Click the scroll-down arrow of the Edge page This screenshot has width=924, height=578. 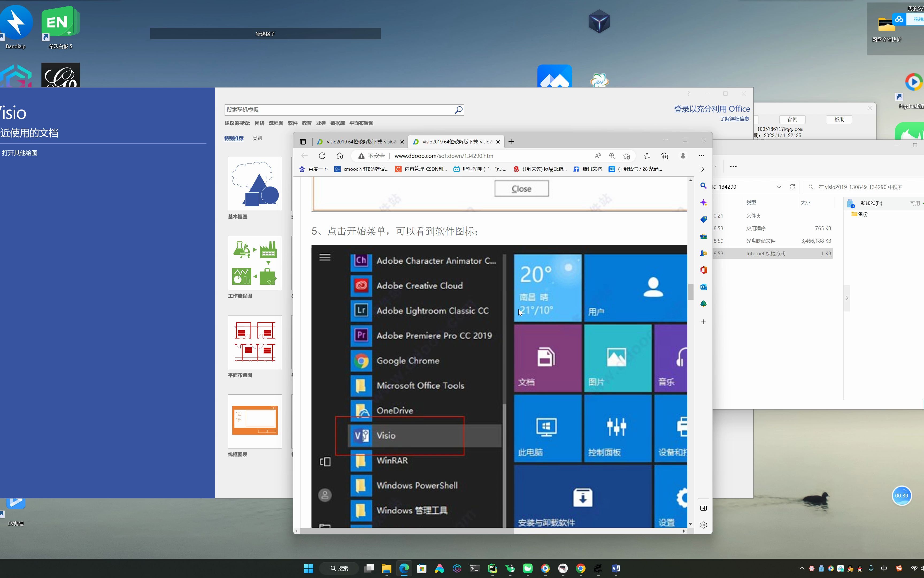(x=690, y=524)
